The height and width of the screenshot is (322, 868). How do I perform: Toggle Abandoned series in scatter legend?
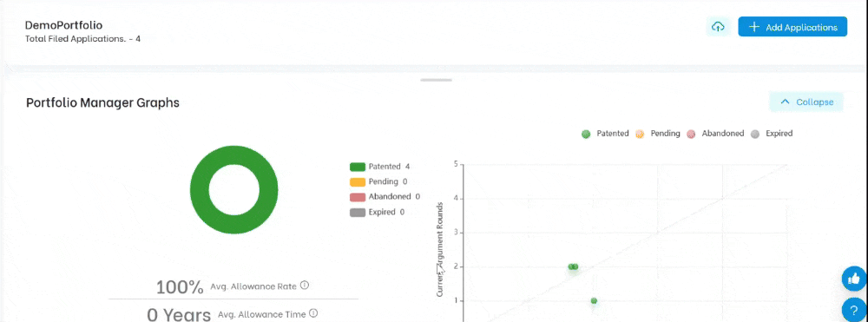[714, 134]
